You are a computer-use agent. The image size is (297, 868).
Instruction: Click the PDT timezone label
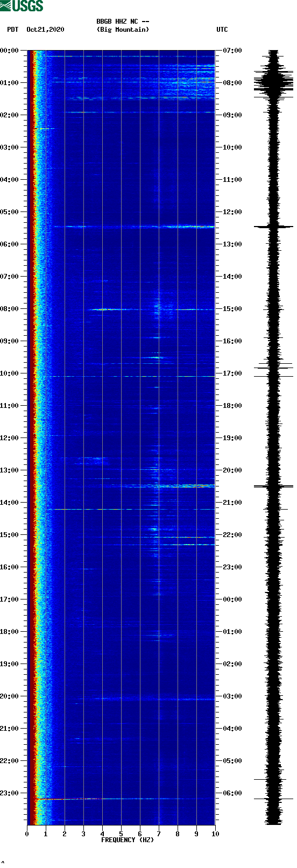point(13,30)
